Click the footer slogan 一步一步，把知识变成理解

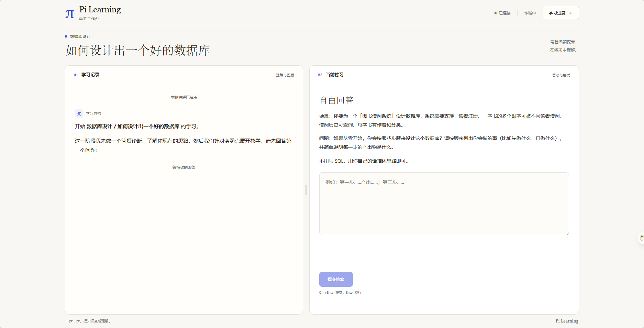88,321
